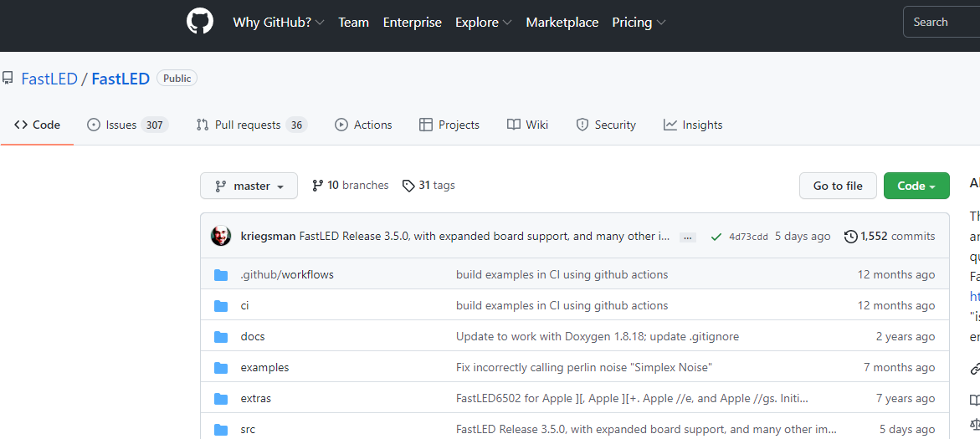Open commit 'Fix incorrectly calling perlin noise'
The height and width of the screenshot is (439, 980).
[x=584, y=368]
